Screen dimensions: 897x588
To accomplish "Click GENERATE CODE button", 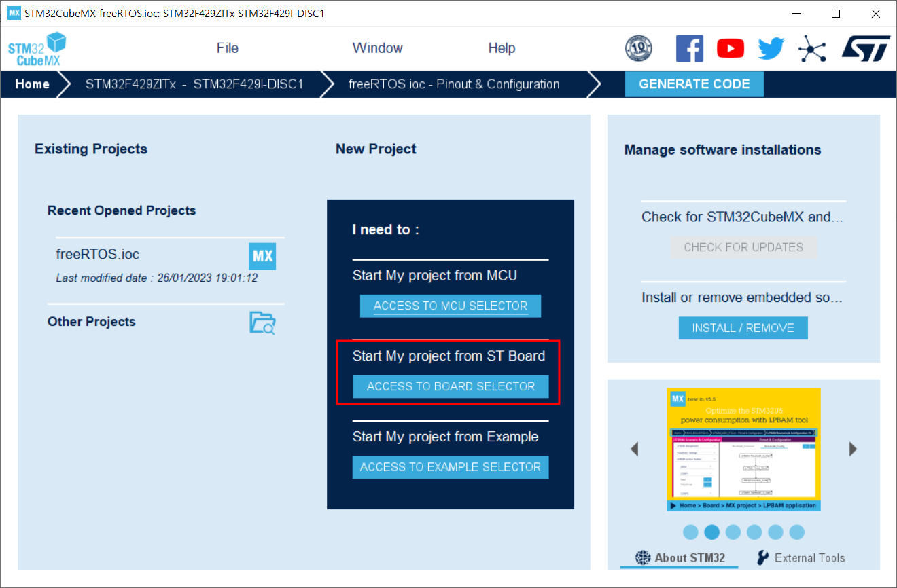I will [x=694, y=84].
